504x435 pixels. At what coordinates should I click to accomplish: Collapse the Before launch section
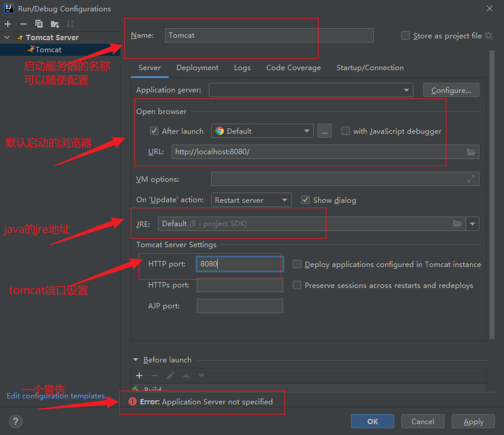coord(136,360)
